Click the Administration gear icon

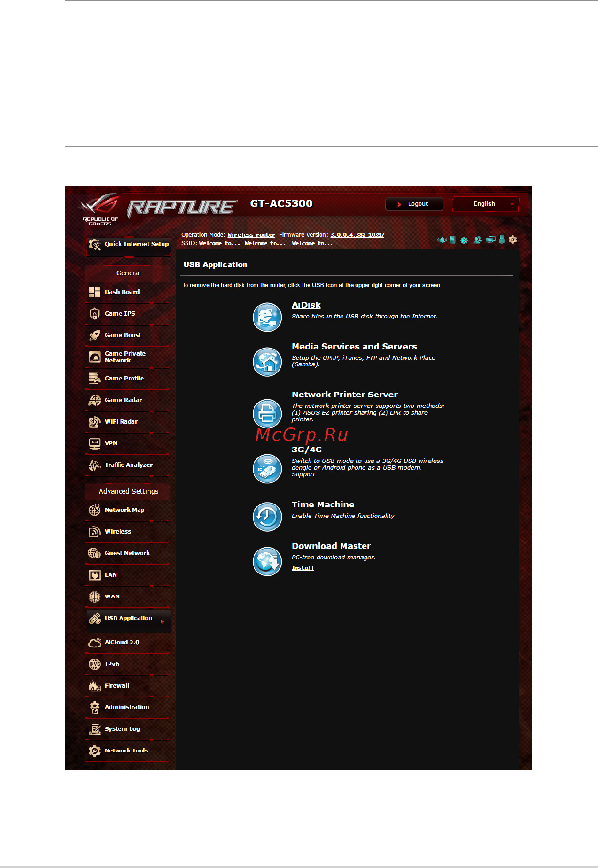(94, 707)
